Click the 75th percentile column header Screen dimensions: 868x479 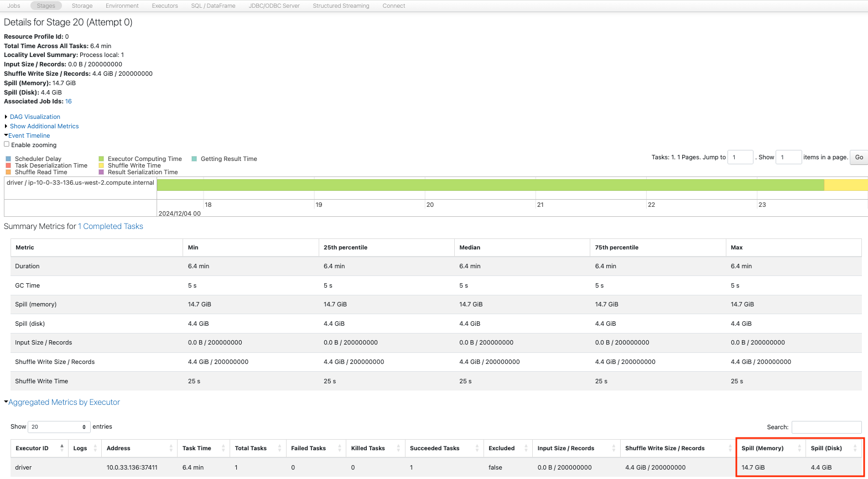(658, 247)
